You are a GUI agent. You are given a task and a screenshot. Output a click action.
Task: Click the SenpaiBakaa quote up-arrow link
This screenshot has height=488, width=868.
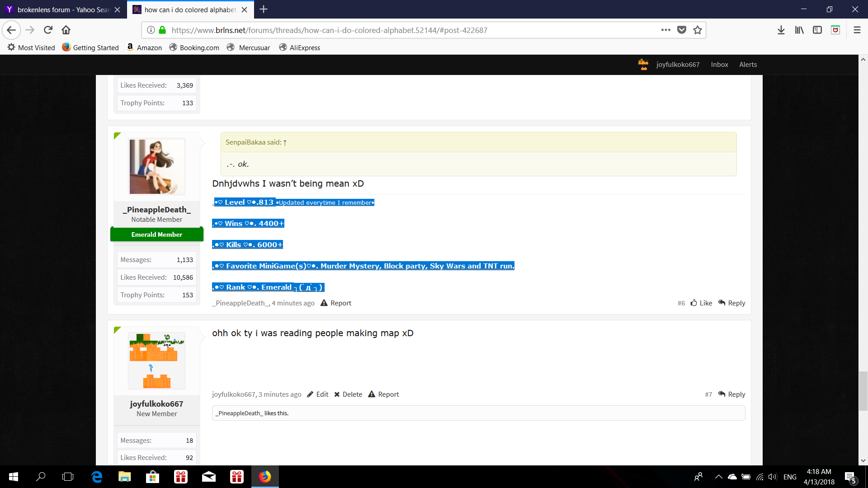click(285, 142)
